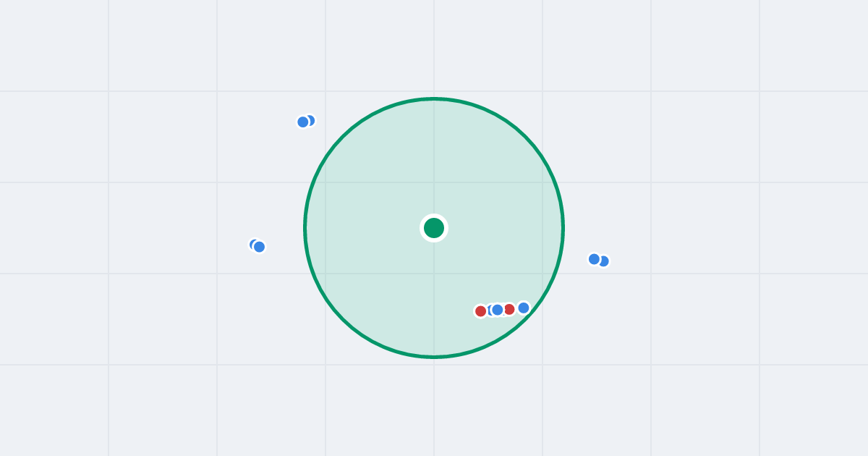
Task: Select the red dot between two blue dots
Action: tap(509, 309)
